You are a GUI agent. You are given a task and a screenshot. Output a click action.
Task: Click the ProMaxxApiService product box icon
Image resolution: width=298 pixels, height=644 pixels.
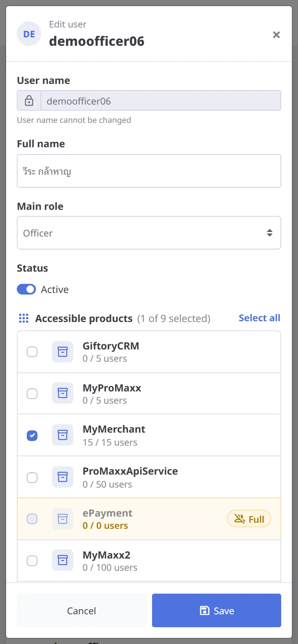[x=63, y=477]
